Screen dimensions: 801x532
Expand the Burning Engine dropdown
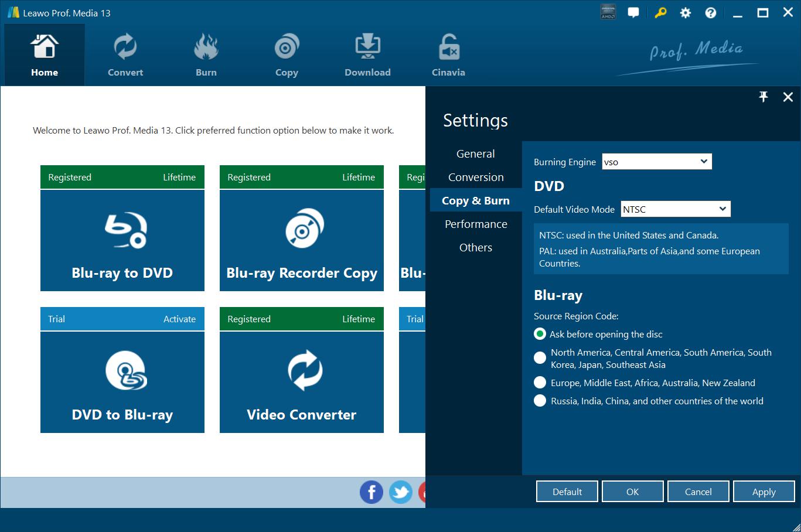tap(657, 162)
